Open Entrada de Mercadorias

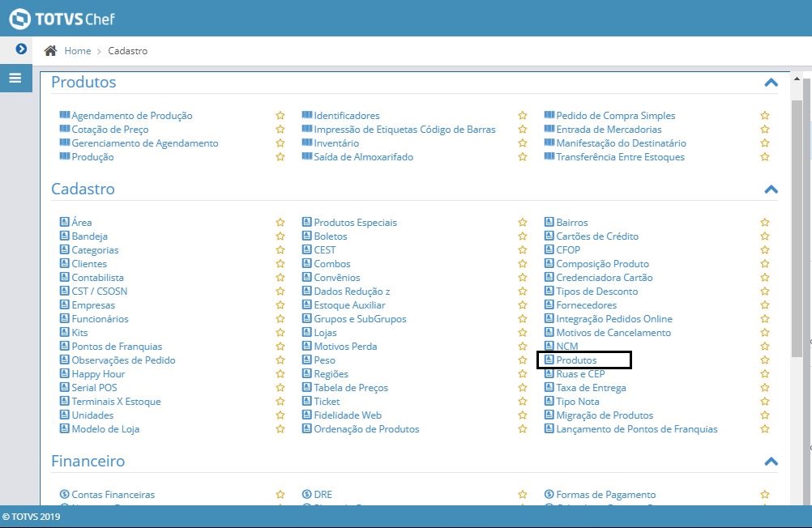coord(609,130)
